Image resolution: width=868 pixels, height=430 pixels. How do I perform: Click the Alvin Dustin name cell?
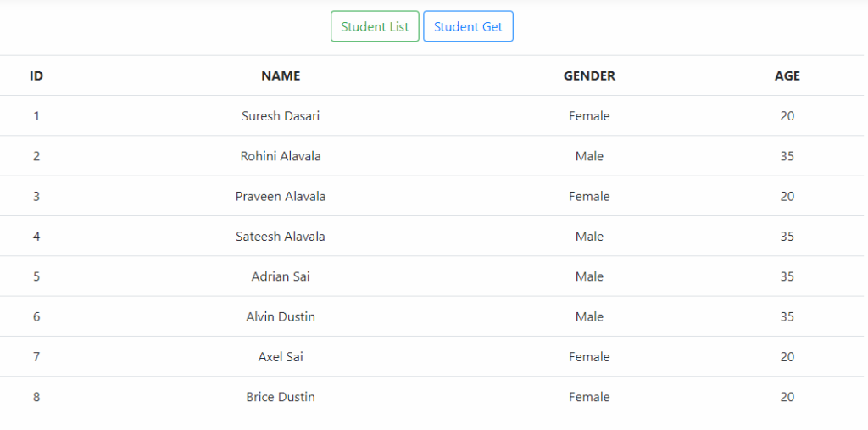pyautogui.click(x=281, y=316)
